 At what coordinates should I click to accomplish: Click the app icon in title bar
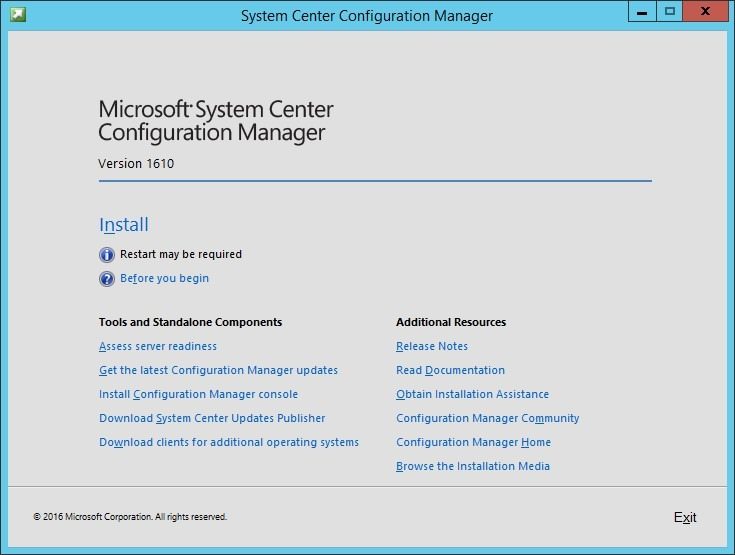pos(18,15)
